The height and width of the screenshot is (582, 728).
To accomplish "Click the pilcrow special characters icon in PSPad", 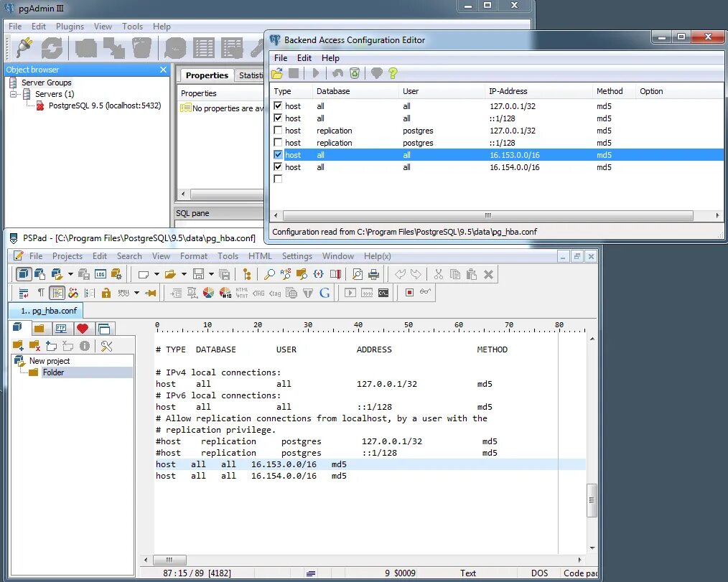I will [41, 293].
